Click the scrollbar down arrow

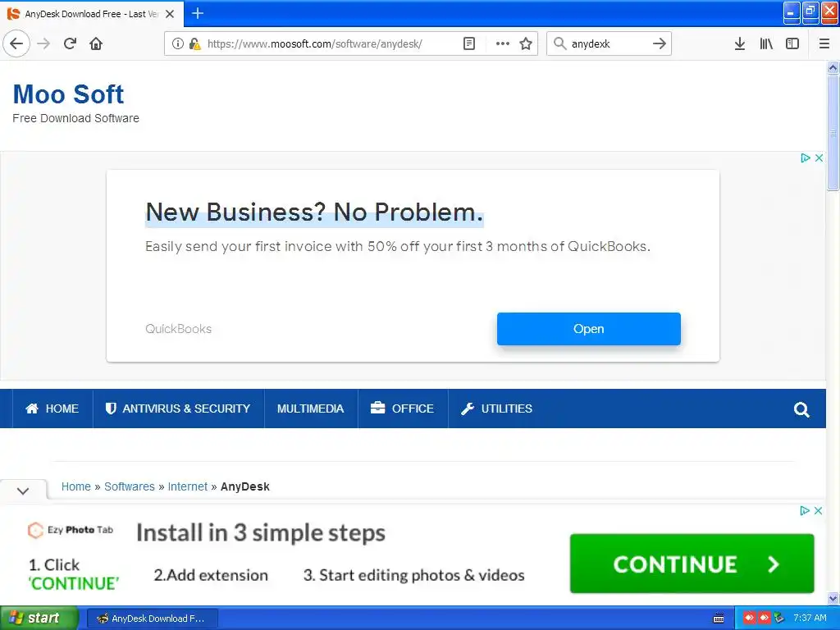click(x=833, y=598)
